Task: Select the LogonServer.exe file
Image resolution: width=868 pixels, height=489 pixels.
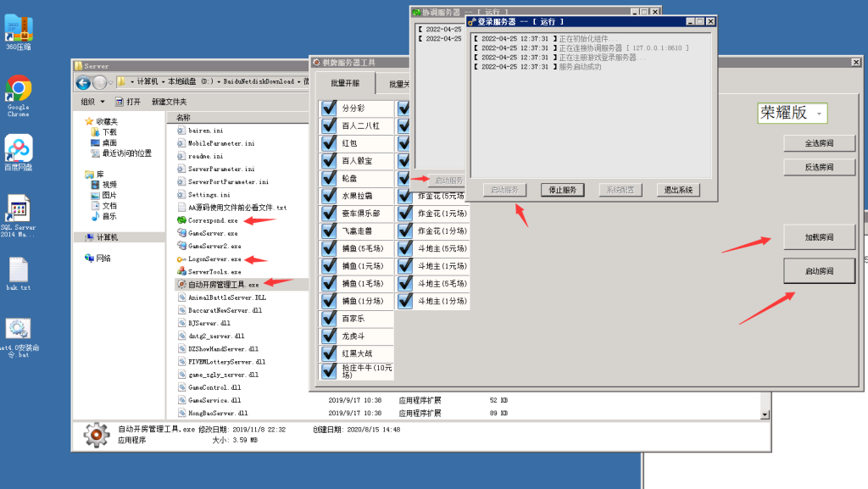Action: pyautogui.click(x=214, y=258)
